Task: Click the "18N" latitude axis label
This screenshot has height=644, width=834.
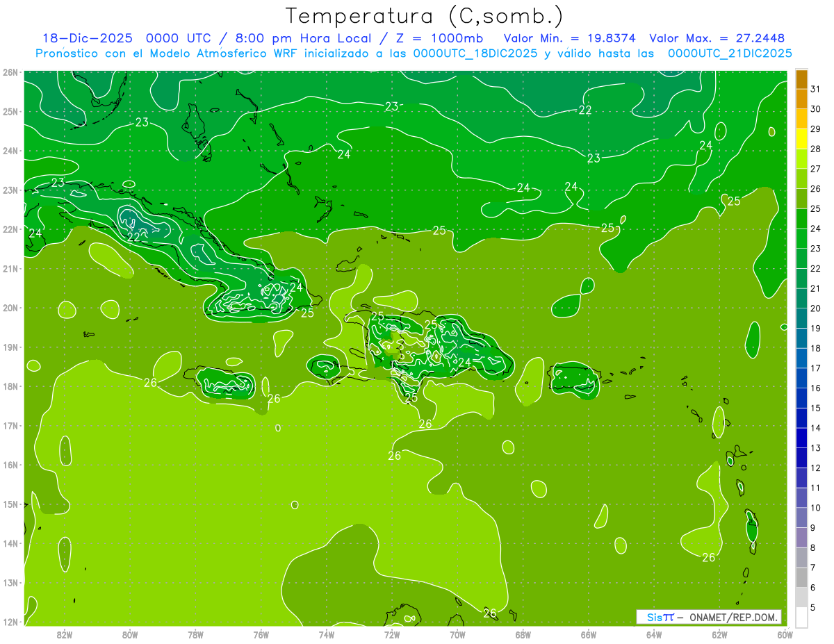Action: (10, 386)
